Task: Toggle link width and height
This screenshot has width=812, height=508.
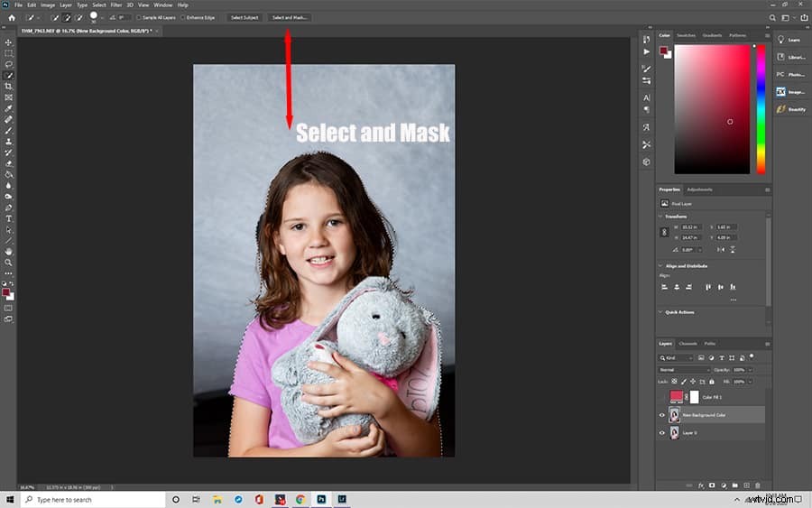Action: coord(664,233)
